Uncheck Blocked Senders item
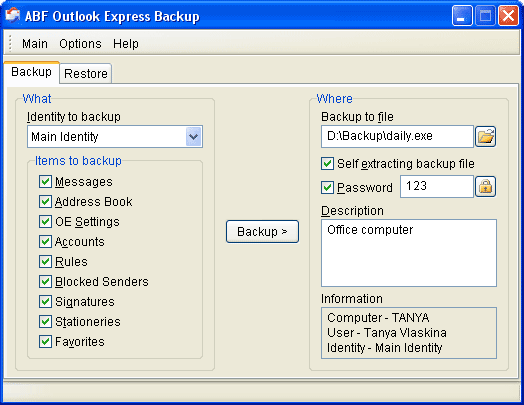Image resolution: width=524 pixels, height=405 pixels. (x=45, y=281)
